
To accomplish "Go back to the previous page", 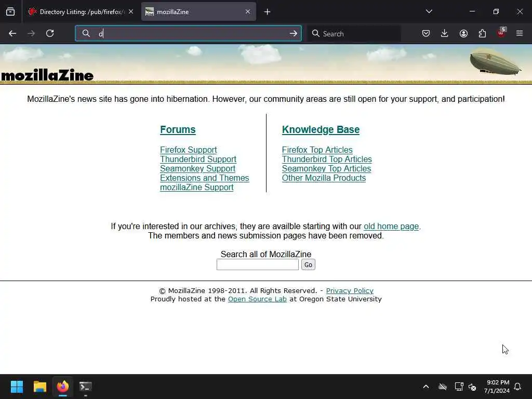I will click(x=12, y=33).
